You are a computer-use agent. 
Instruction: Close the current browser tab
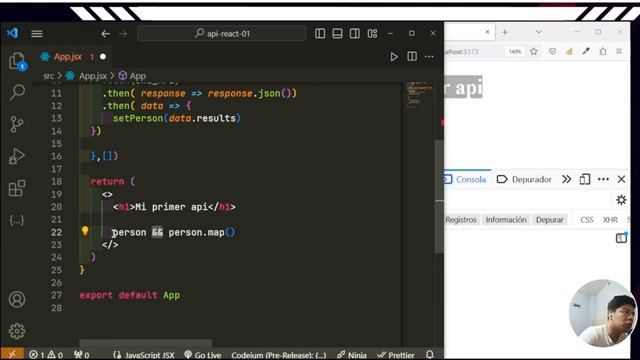pyautogui.click(x=487, y=31)
